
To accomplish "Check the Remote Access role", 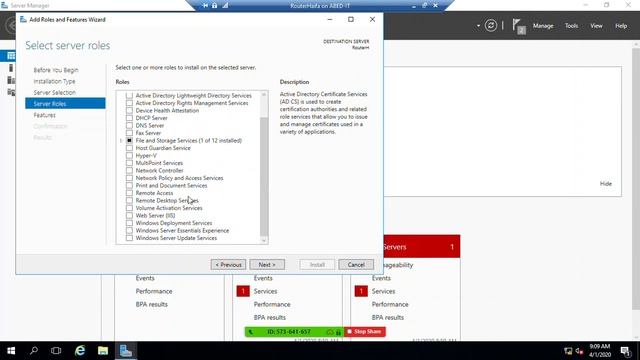I will 129,193.
